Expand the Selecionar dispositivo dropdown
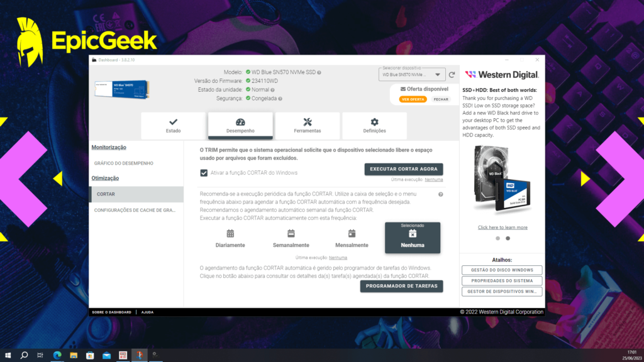The height and width of the screenshot is (362, 644). [438, 75]
